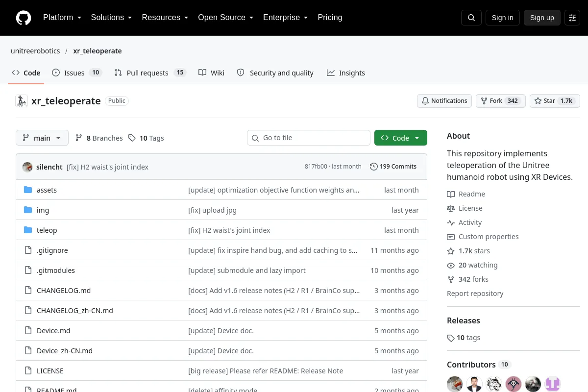
Task: Expand the Resources menu
Action: 165,18
